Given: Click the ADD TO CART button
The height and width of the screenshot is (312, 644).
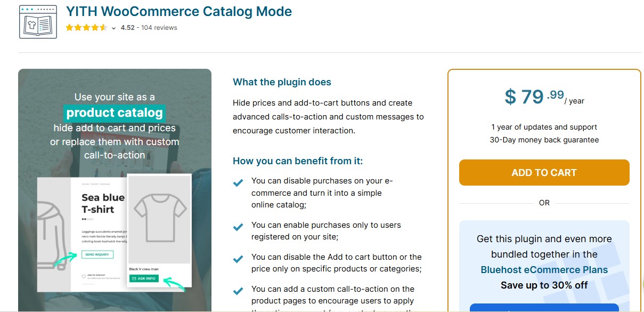Looking at the screenshot, I should [544, 172].
